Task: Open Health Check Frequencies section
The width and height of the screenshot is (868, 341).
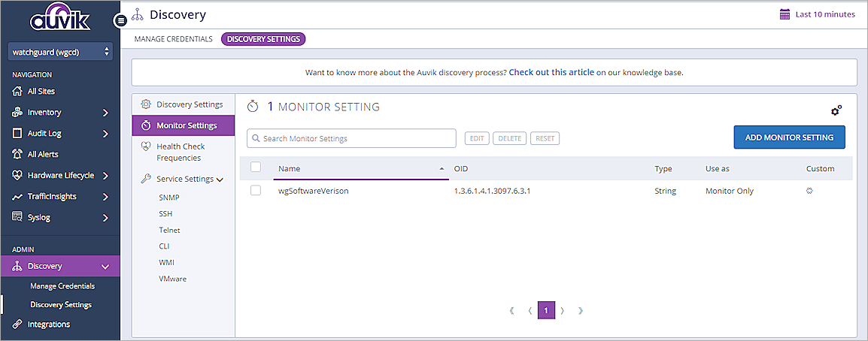Action: (181, 152)
